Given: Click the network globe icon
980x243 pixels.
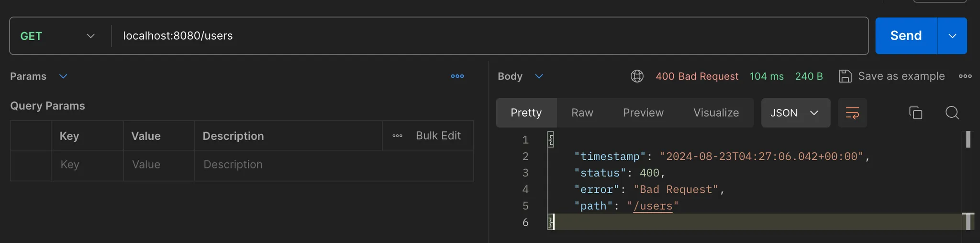Looking at the screenshot, I should 637,76.
